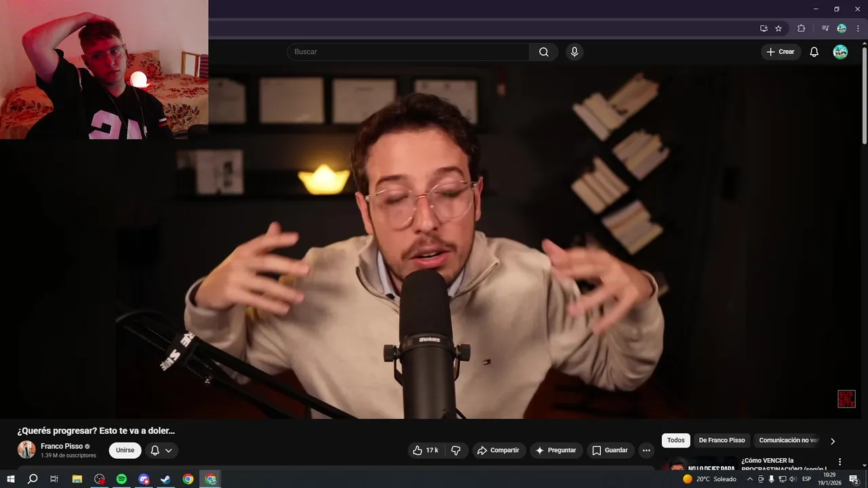The width and height of the screenshot is (868, 488).
Task: Click the Preguntar button
Action: pyautogui.click(x=555, y=450)
